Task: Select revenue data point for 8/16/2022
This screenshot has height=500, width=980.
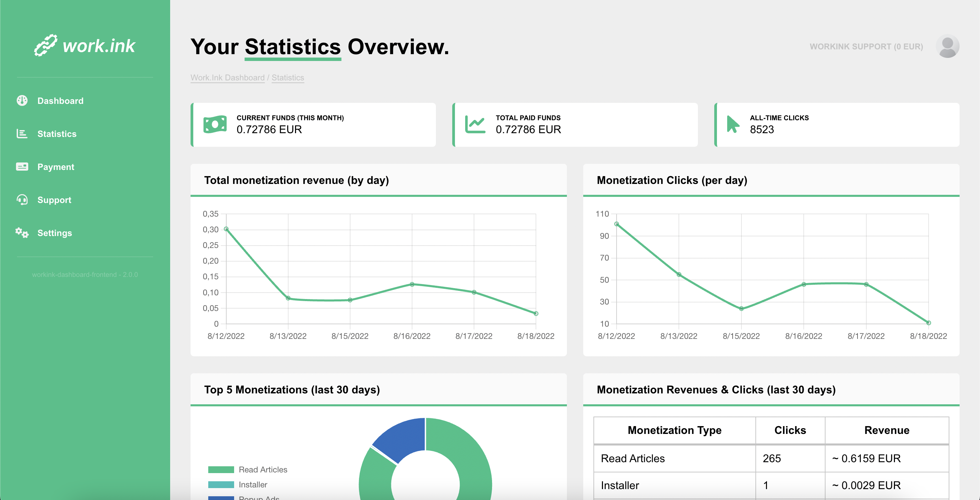Action: [x=412, y=284]
